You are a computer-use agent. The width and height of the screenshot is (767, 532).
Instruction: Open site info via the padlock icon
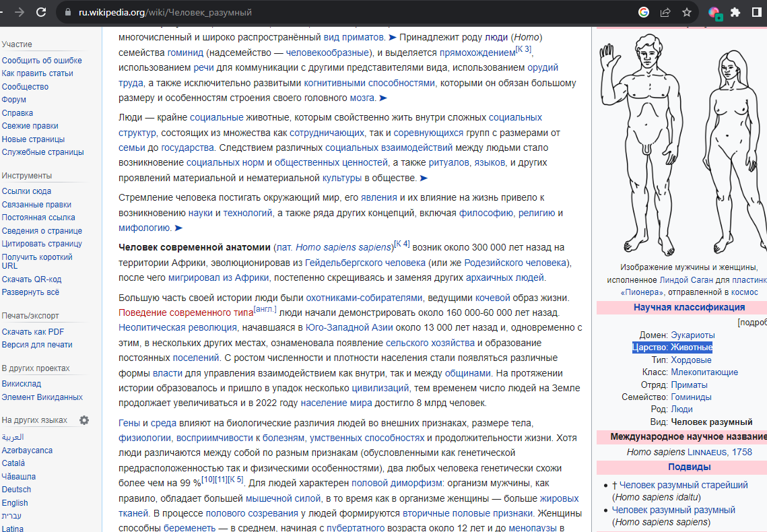point(68,12)
